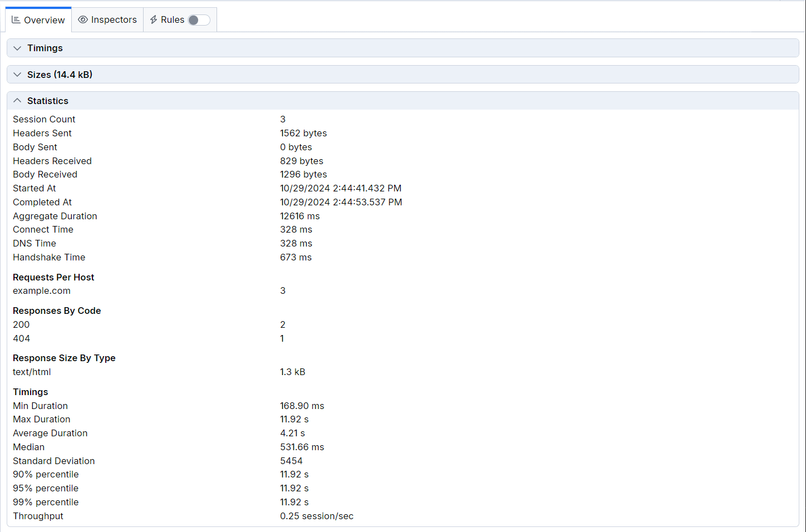This screenshot has height=532, width=806.
Task: Select the 12616 ms value
Action: (300, 216)
